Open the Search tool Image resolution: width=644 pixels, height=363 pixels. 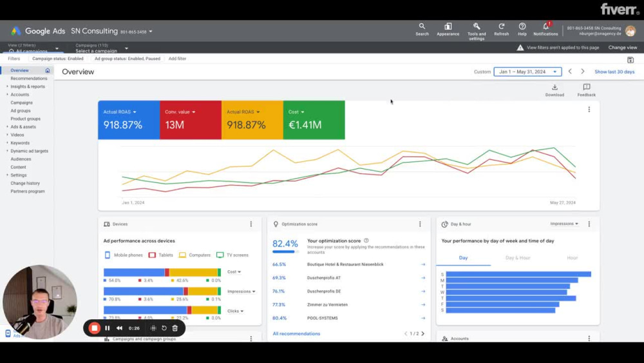[x=422, y=30]
